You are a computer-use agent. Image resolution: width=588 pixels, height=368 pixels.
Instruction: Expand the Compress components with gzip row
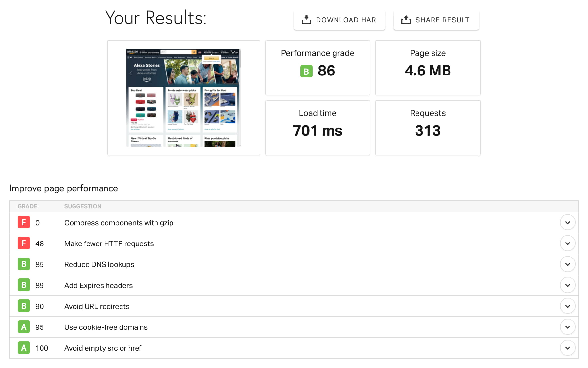568,222
